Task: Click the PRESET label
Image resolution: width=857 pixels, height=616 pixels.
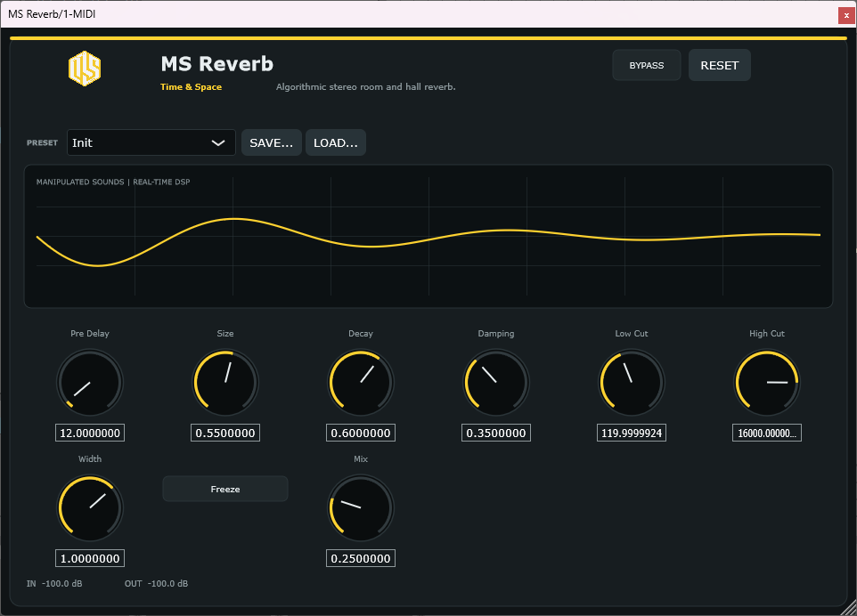Action: [42, 142]
